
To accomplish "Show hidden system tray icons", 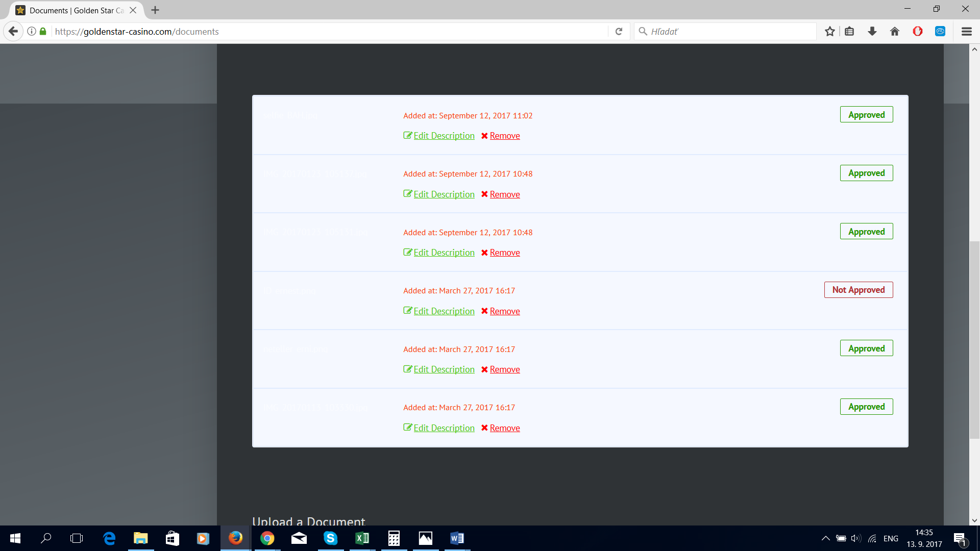I will [825, 538].
